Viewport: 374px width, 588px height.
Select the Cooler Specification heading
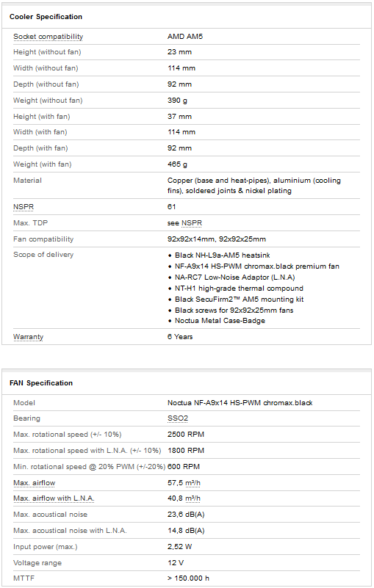(46, 16)
